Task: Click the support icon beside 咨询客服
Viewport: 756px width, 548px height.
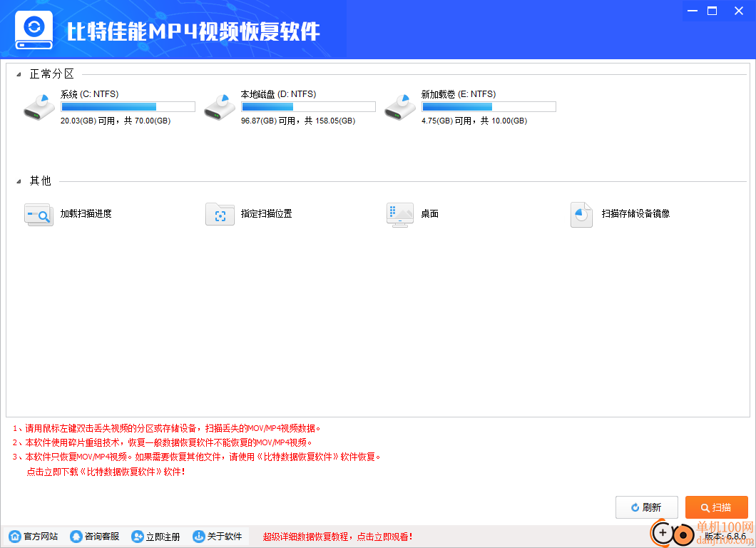Action: (76, 537)
